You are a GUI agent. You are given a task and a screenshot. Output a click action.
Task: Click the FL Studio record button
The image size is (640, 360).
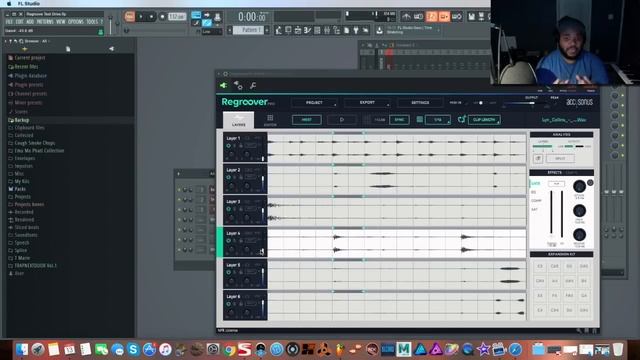click(x=162, y=17)
